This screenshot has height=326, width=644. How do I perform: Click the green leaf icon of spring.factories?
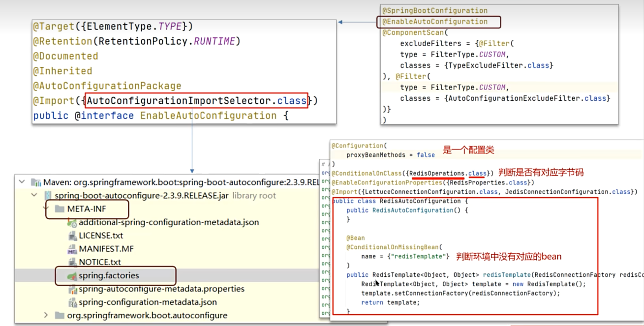[72, 276]
